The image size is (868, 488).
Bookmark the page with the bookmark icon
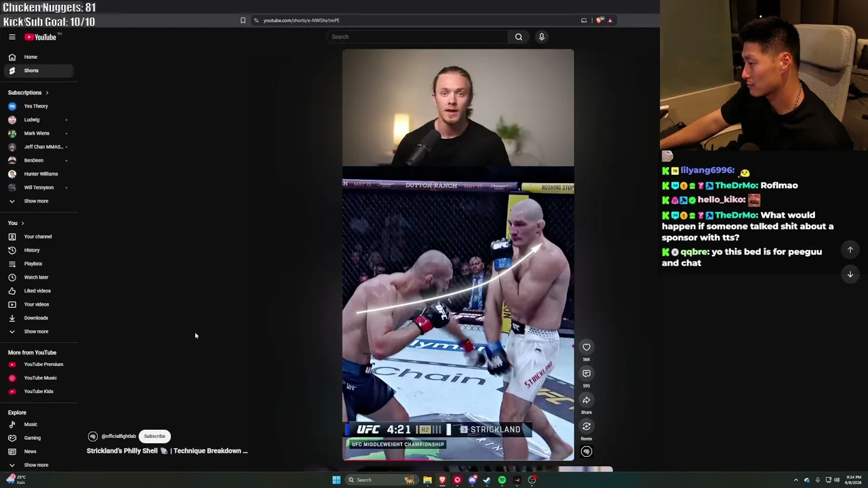243,20
